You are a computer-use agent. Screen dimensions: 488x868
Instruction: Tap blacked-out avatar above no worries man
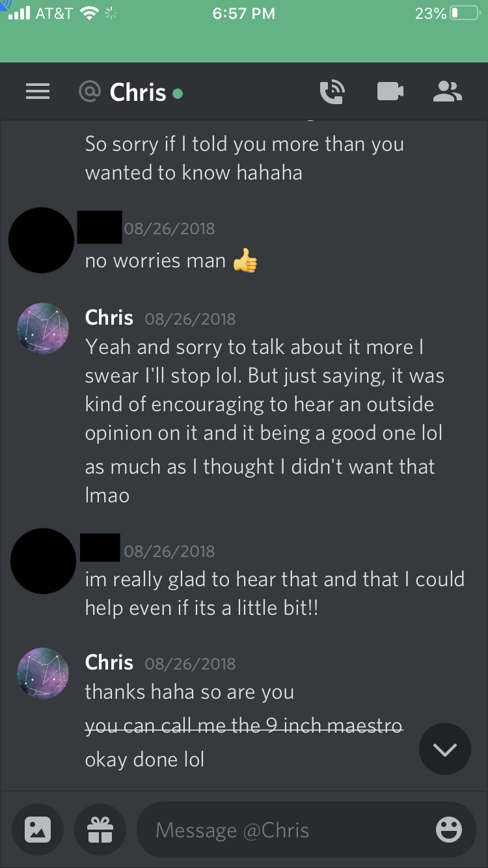41,240
